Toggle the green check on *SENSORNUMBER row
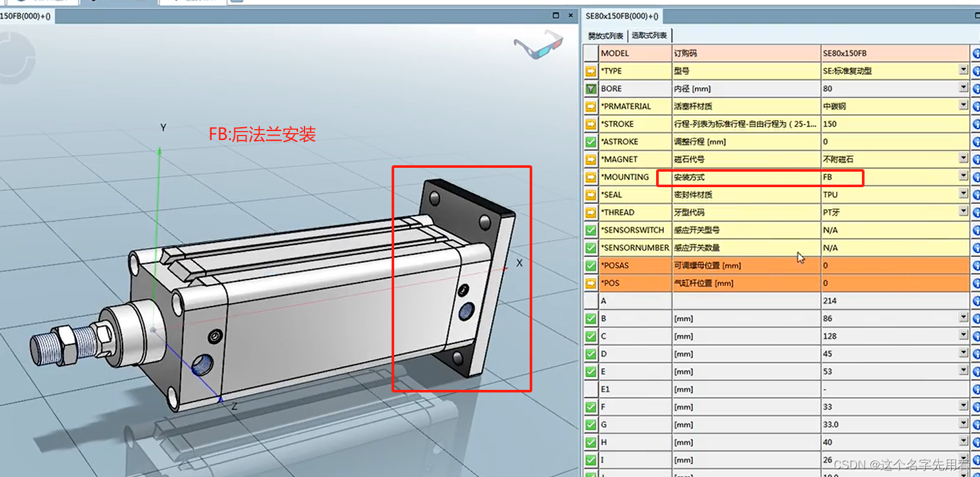 590,247
